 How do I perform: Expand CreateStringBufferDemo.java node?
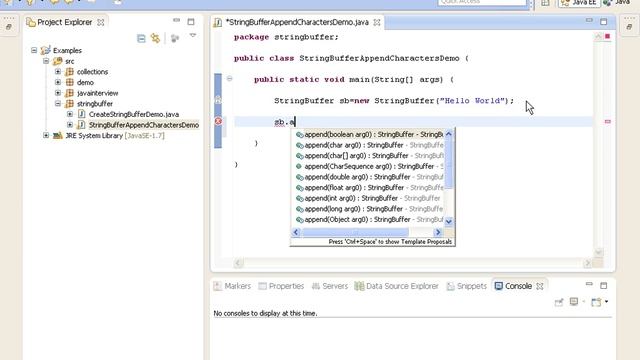pos(70,114)
